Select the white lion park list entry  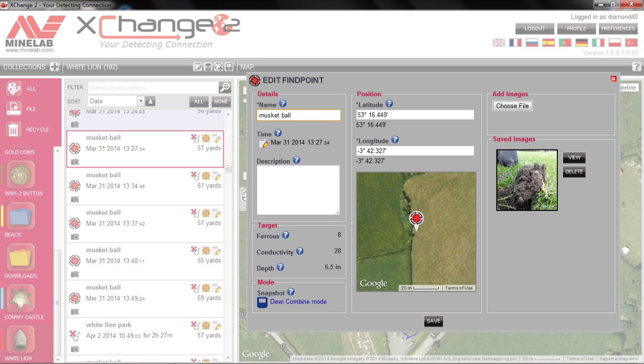pos(145,336)
